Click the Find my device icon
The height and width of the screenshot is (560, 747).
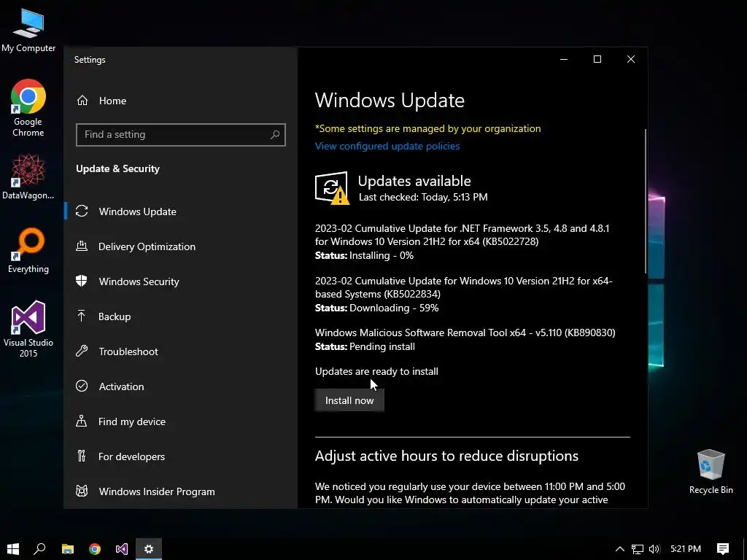click(82, 421)
